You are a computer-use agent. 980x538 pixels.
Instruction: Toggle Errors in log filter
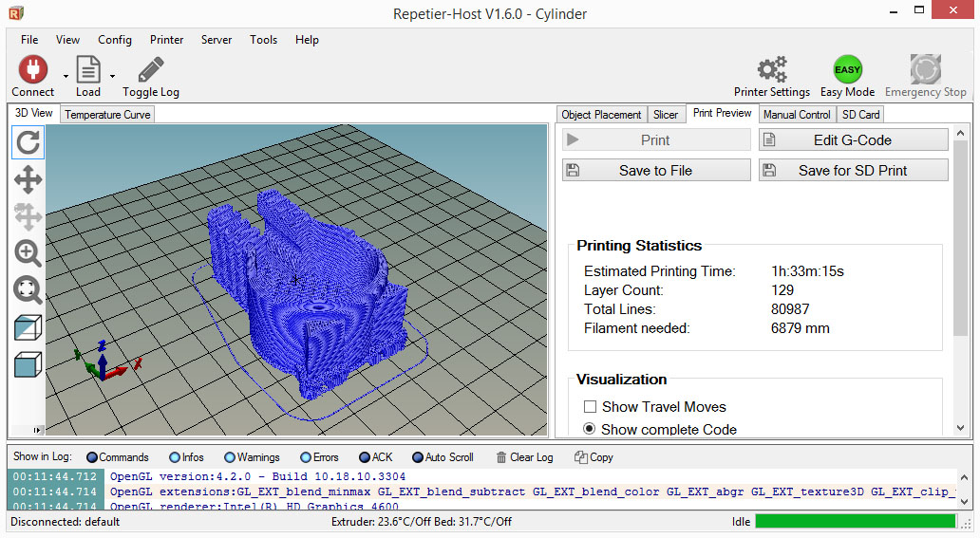coord(319,457)
